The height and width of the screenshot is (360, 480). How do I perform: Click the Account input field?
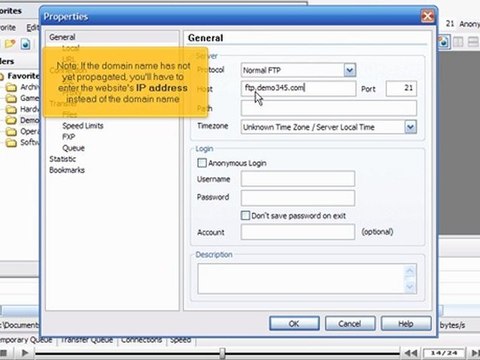tap(298, 232)
